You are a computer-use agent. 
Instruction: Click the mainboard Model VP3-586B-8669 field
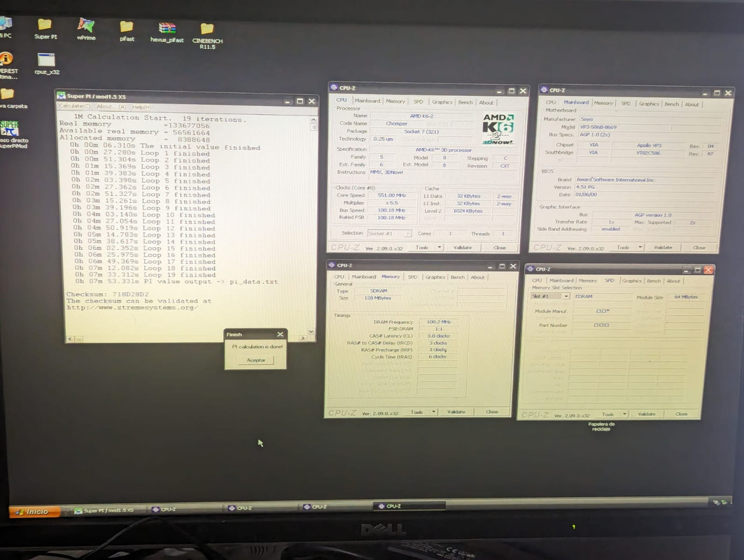point(626,127)
